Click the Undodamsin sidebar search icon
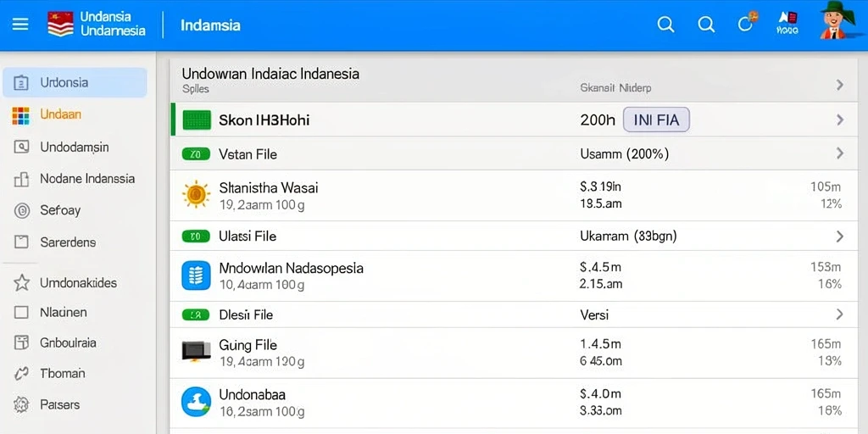The image size is (868, 434). pos(21,147)
